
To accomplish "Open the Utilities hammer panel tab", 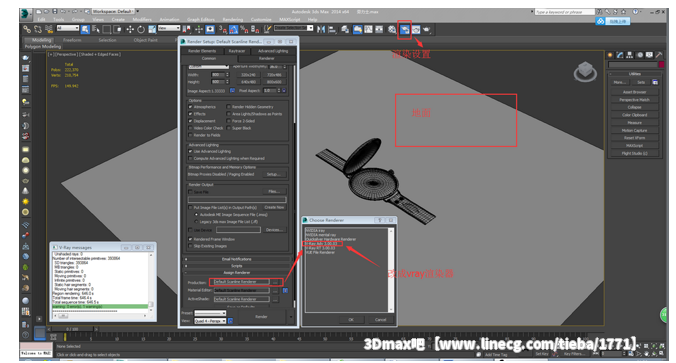I will pyautogui.click(x=659, y=55).
